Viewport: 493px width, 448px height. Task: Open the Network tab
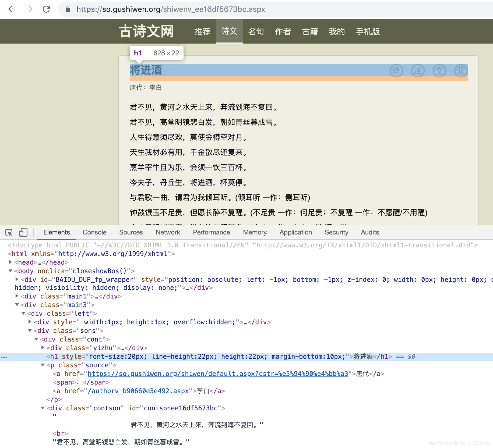tap(168, 232)
